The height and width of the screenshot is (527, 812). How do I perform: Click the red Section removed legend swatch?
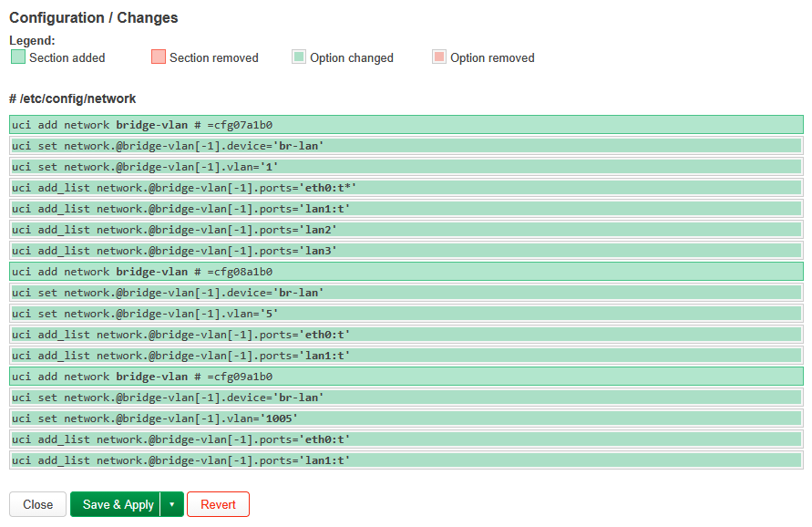click(159, 57)
